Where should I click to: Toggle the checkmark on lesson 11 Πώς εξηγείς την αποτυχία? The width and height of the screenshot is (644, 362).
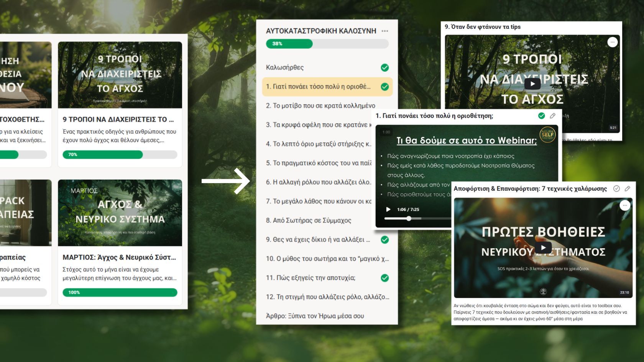pos(385,278)
